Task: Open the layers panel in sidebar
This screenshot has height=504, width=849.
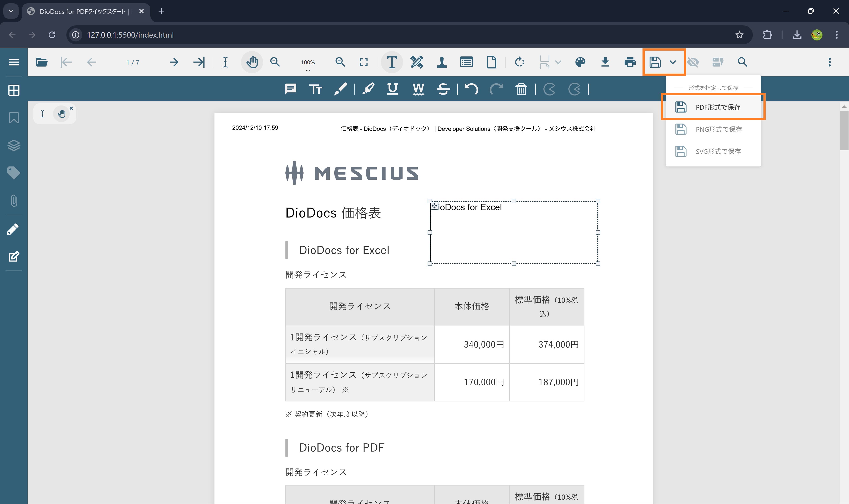Action: pyautogui.click(x=14, y=145)
